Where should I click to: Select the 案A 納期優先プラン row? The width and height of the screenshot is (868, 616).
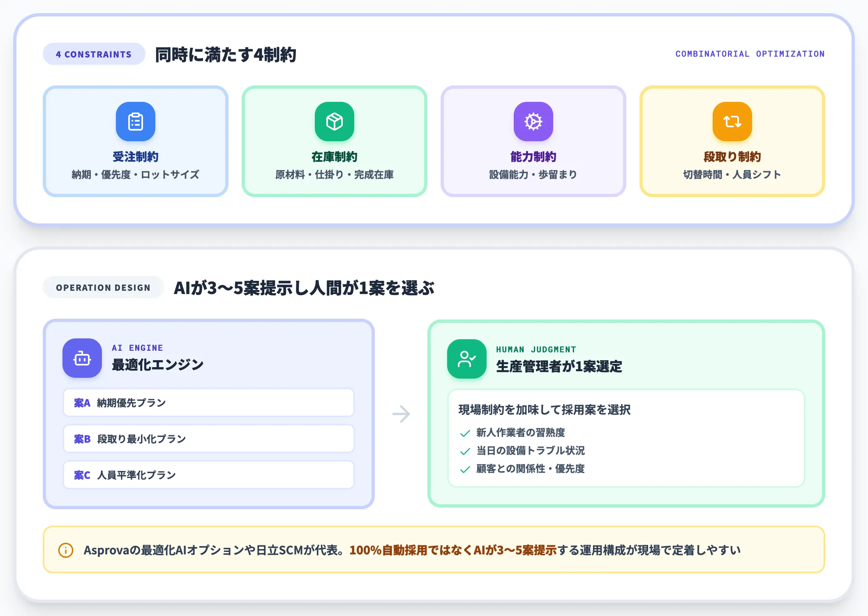point(209,403)
